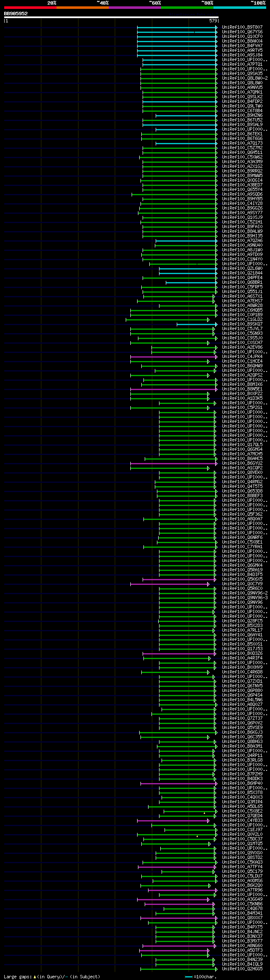
Task: Select hit label UniRef100_Q6GMK4
Action: 242,565
